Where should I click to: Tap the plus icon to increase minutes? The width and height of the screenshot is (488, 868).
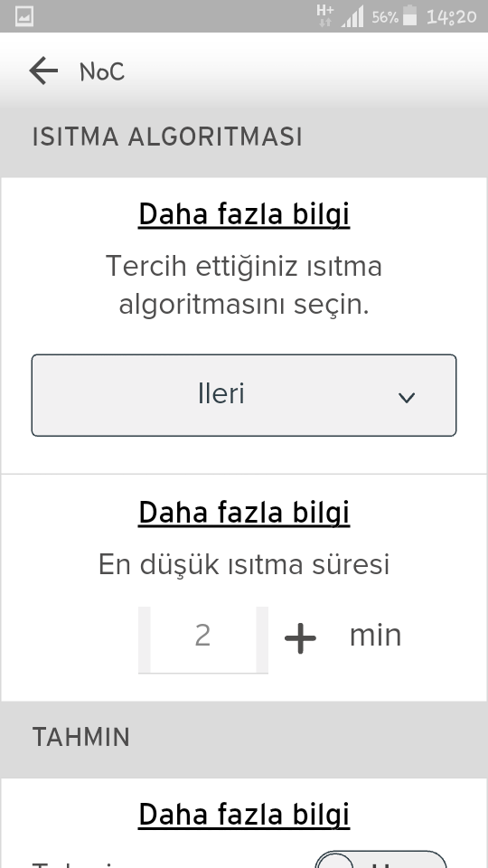click(300, 637)
